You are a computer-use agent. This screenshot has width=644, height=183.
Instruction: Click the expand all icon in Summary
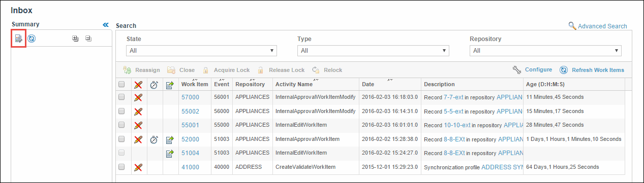pos(75,38)
